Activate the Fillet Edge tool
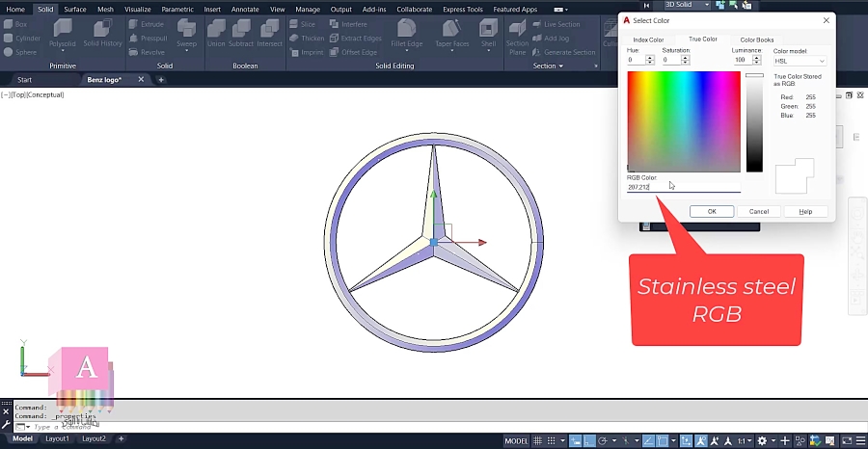Screen dimensions: 868x449 coord(407,32)
